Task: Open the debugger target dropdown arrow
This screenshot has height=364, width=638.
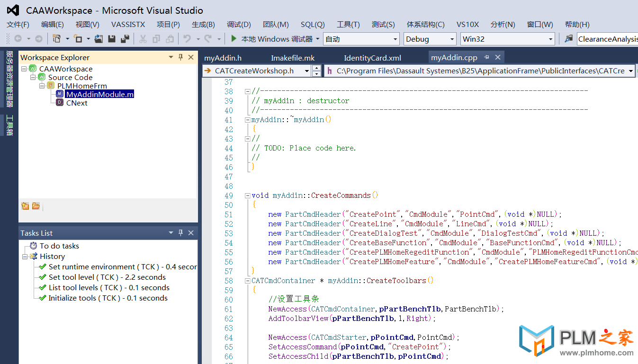Action: pos(318,39)
